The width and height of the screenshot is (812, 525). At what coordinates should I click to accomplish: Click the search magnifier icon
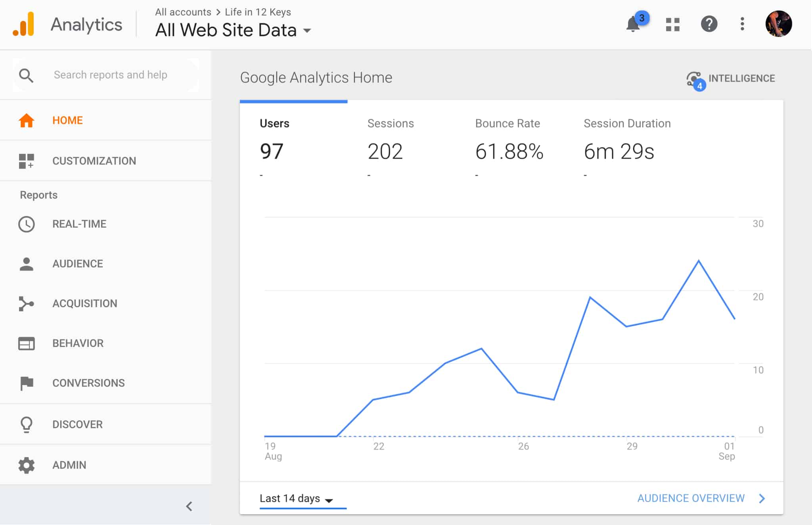click(26, 75)
